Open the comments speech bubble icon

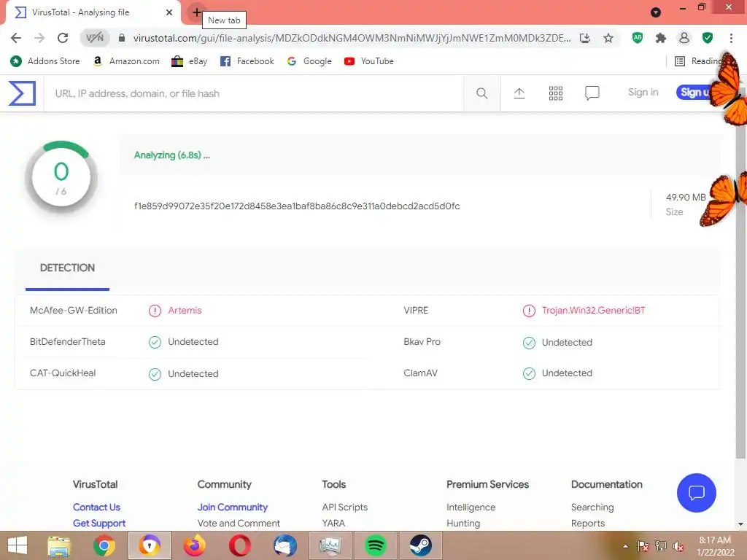(x=592, y=93)
